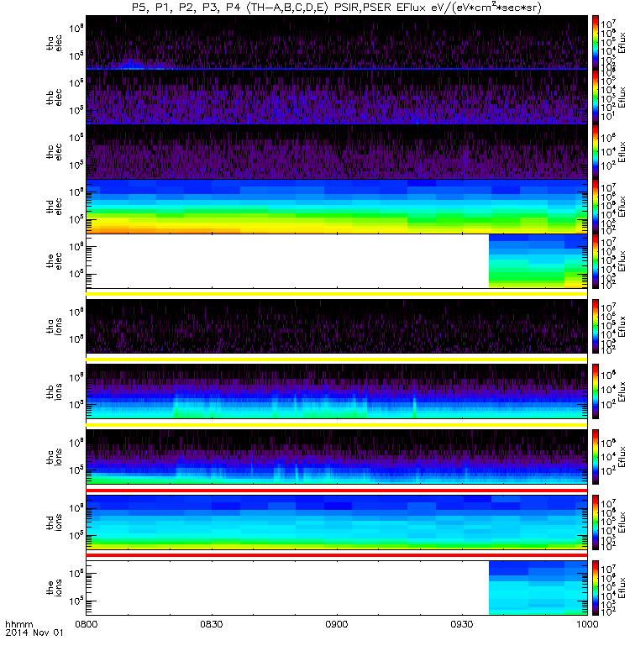The height and width of the screenshot is (672, 630).
Task: Click the colored data block in the ions panel
Action: [538, 587]
